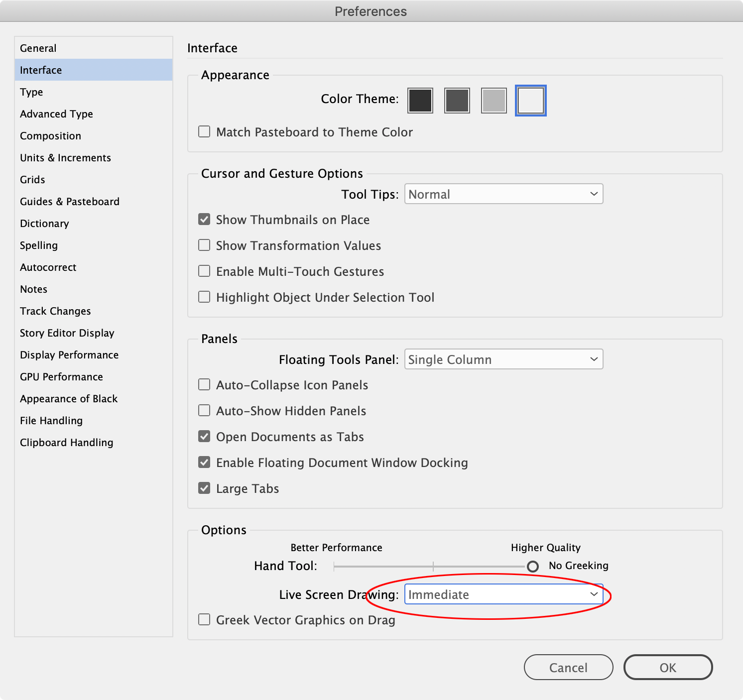Click the OK button

[668, 667]
